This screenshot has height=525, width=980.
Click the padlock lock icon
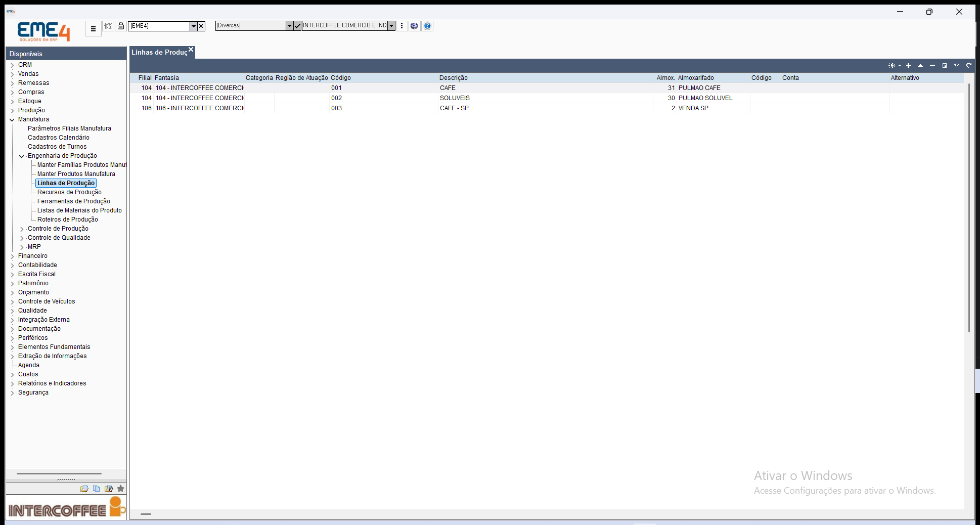[121, 26]
